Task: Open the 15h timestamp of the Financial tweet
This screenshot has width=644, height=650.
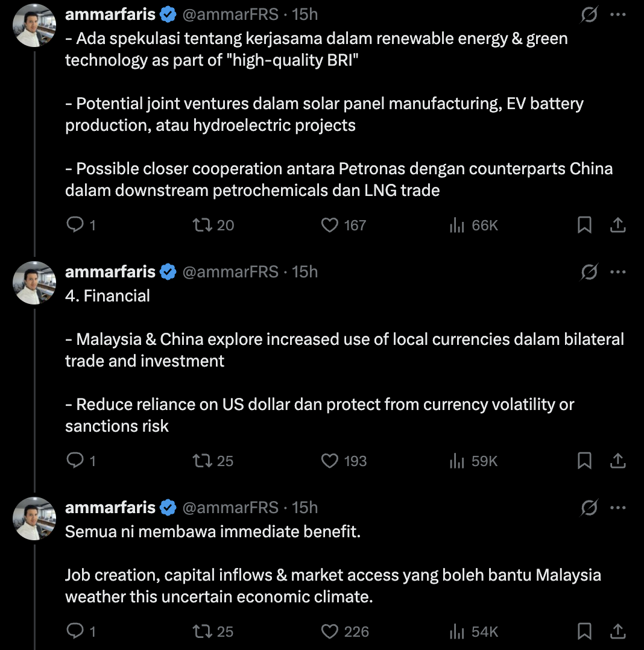Action: click(305, 272)
